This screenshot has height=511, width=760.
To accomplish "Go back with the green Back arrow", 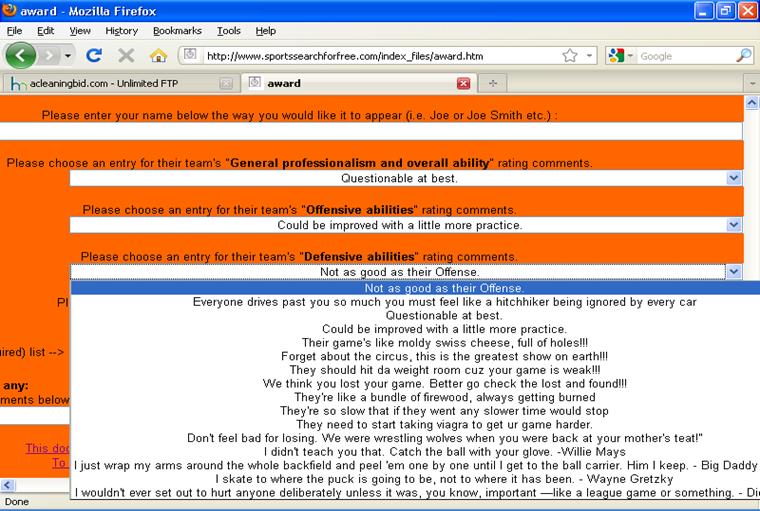I will click(20, 56).
